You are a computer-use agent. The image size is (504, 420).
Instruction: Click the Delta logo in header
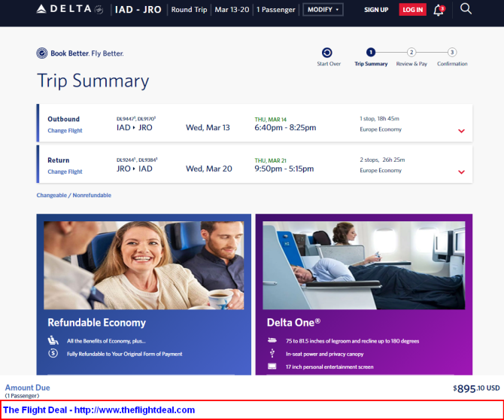[70, 9]
